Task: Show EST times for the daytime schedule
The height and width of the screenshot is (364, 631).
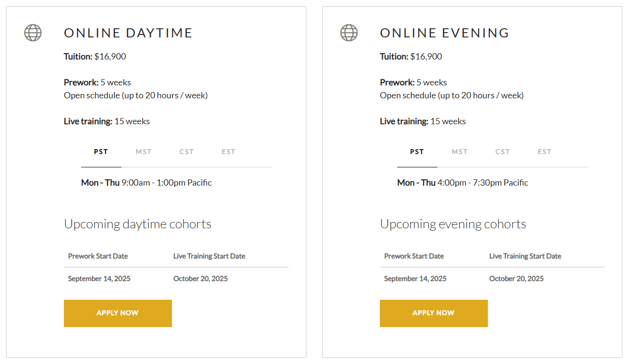Action: click(x=229, y=152)
